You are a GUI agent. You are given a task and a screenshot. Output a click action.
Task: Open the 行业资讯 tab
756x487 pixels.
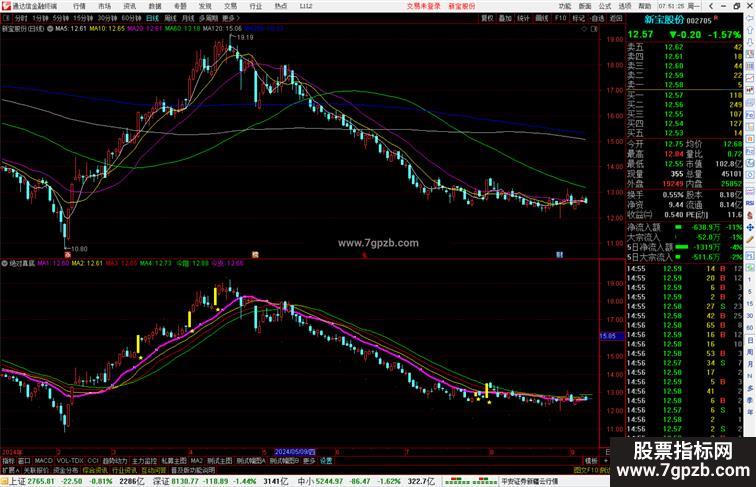tap(125, 470)
